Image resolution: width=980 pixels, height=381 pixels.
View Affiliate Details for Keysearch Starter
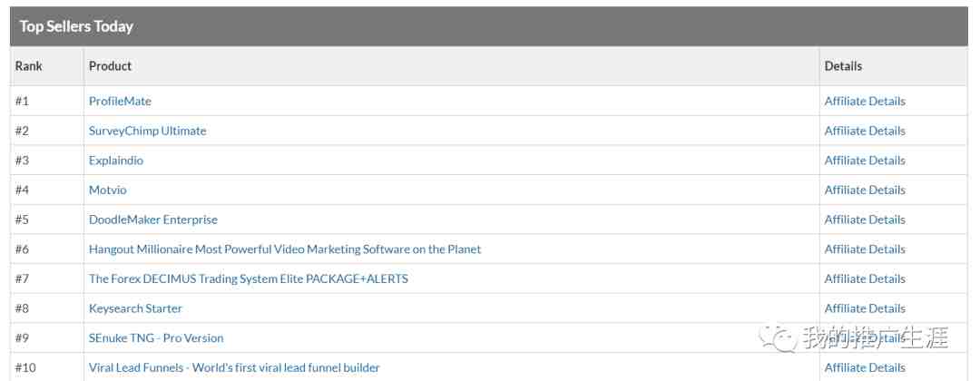(x=865, y=308)
